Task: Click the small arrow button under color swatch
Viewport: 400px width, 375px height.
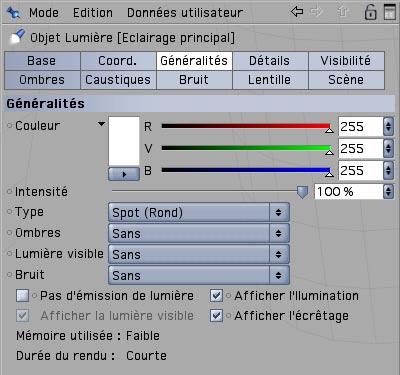Action: [x=124, y=174]
